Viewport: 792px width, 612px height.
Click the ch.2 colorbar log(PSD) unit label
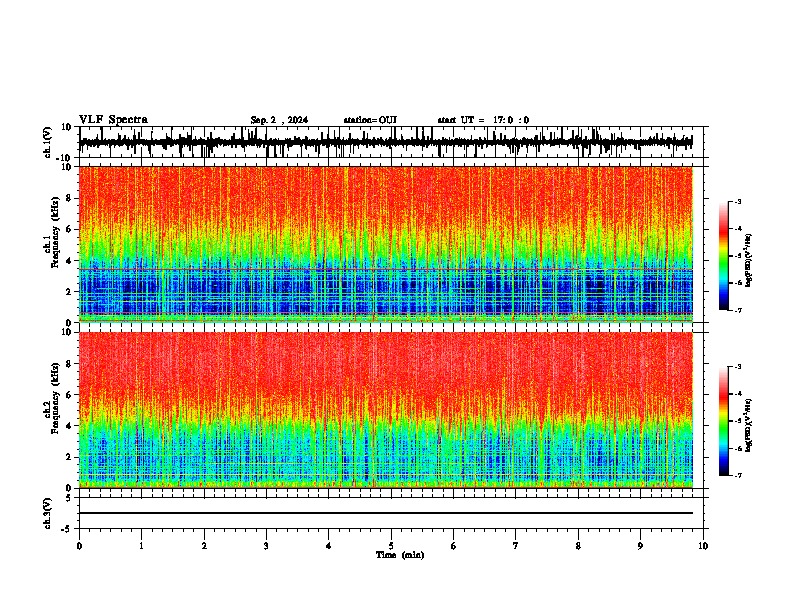749,426
